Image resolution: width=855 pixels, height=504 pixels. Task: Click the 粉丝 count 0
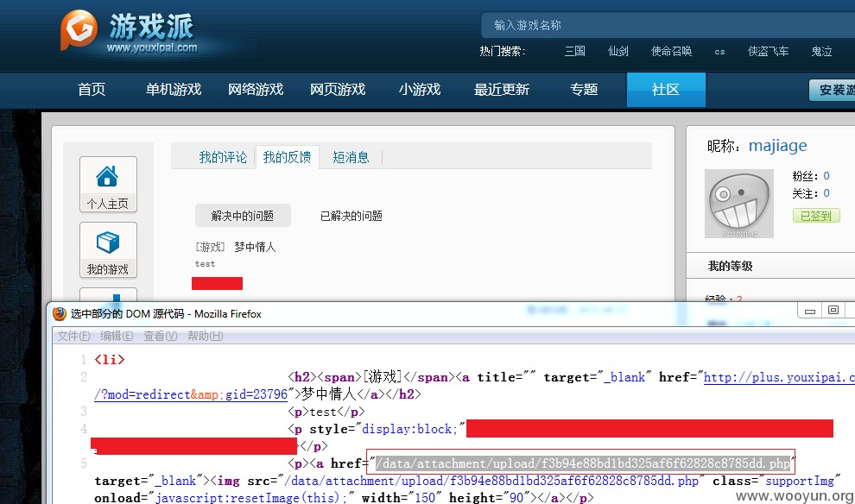[x=826, y=175]
